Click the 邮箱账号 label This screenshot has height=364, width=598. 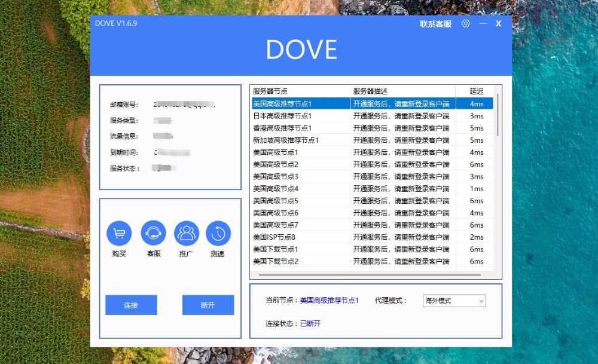[124, 105]
